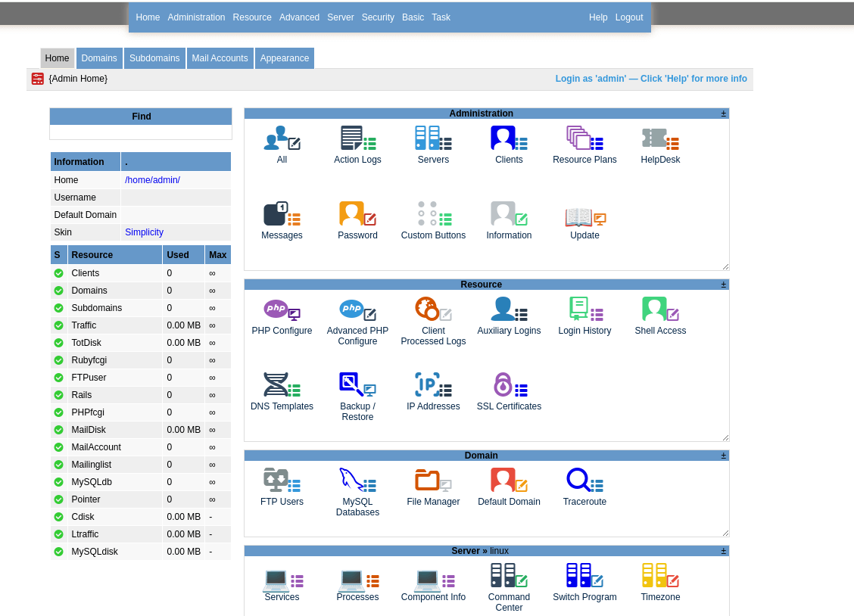Open PHP Configure settings
854x616 pixels.
282,310
